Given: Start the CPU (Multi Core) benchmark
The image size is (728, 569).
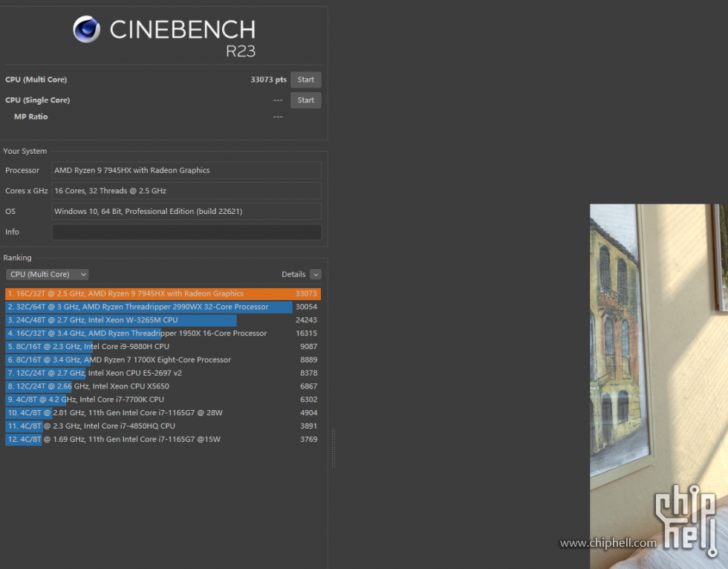Looking at the screenshot, I should click(305, 79).
